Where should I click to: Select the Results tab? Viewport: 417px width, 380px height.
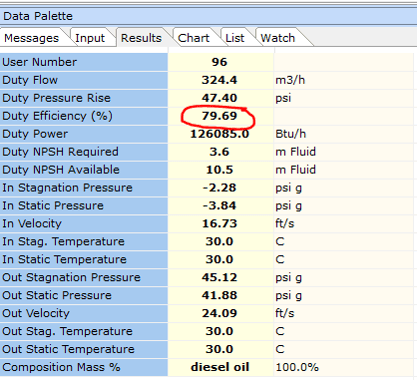pos(141,38)
